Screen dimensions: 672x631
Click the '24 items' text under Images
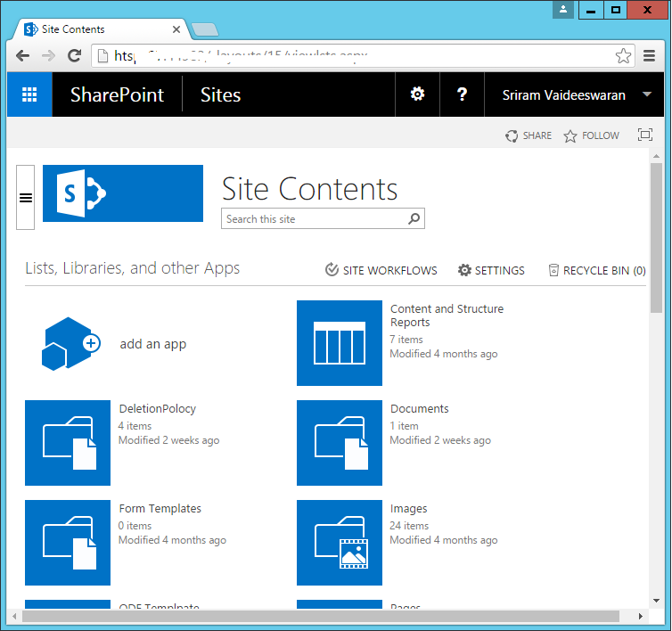click(409, 526)
